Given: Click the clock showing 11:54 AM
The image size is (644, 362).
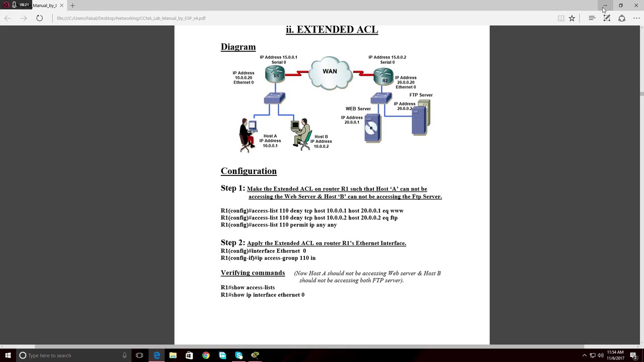Looking at the screenshot, I should [615, 355].
